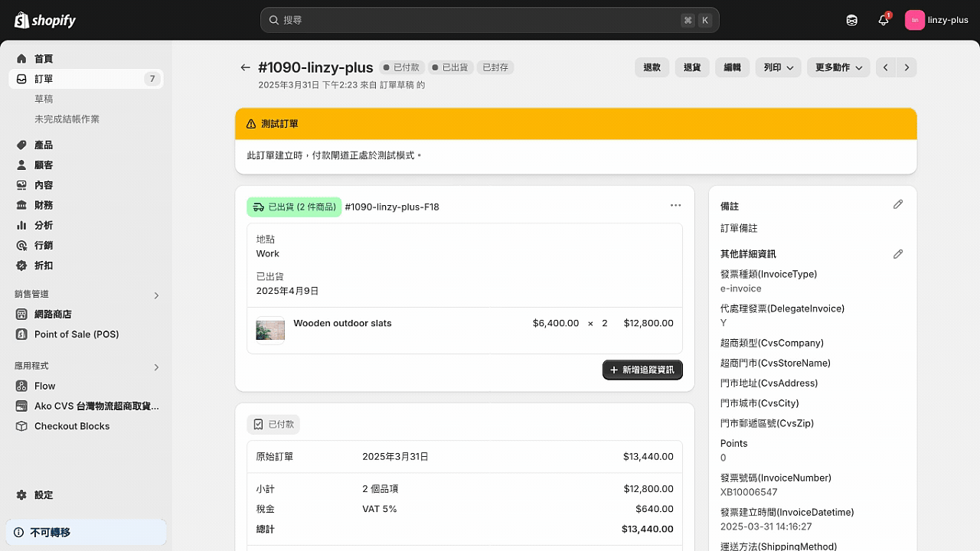Expand the 銷售管道 section chevron

156,295
